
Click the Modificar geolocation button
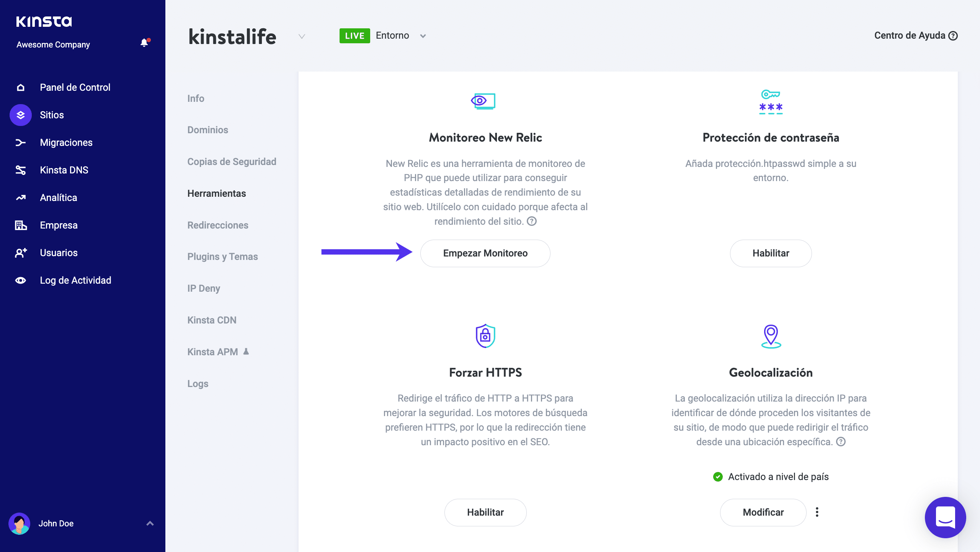click(x=763, y=512)
